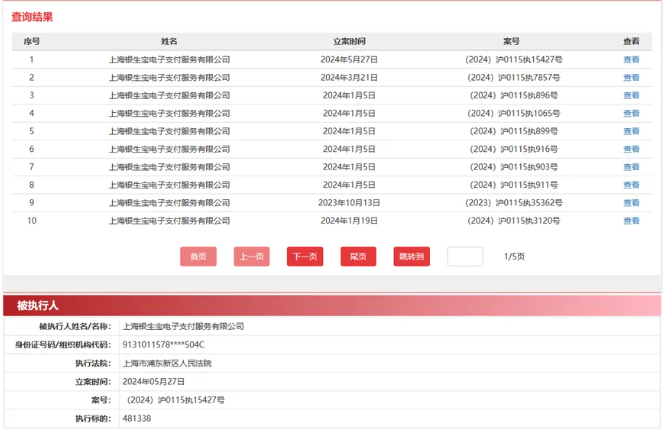Select case number (2024) 沪0115执911号 cell
The width and height of the screenshot is (671, 430).
[x=514, y=185]
